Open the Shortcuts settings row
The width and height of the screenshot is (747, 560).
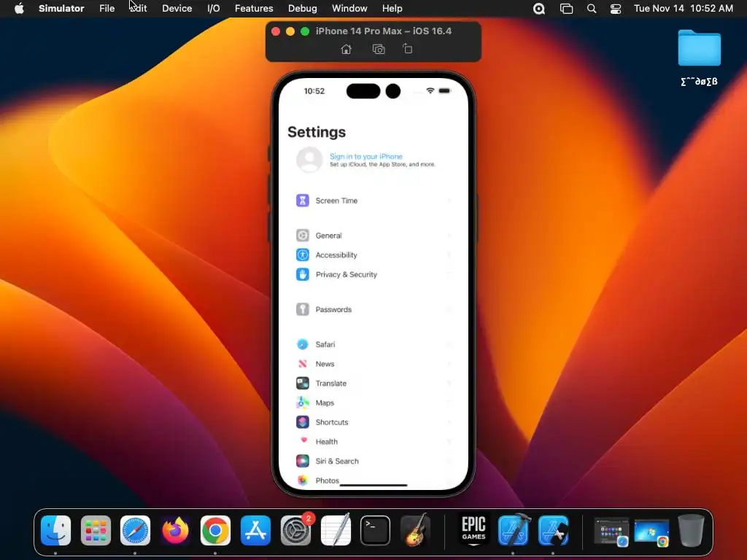coord(373,422)
